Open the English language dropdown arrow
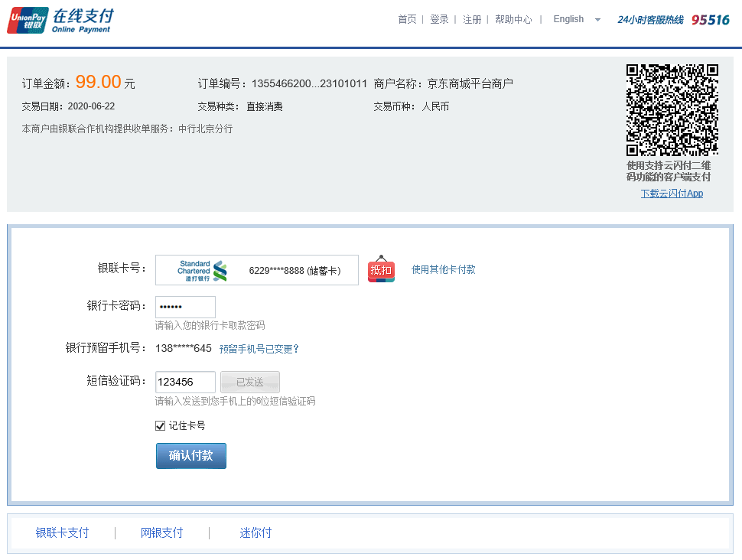This screenshot has width=742, height=560. click(x=597, y=20)
